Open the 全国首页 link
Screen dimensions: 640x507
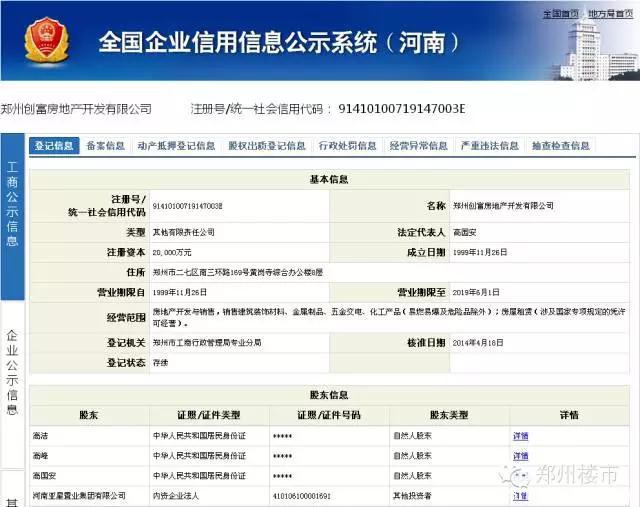pos(560,14)
